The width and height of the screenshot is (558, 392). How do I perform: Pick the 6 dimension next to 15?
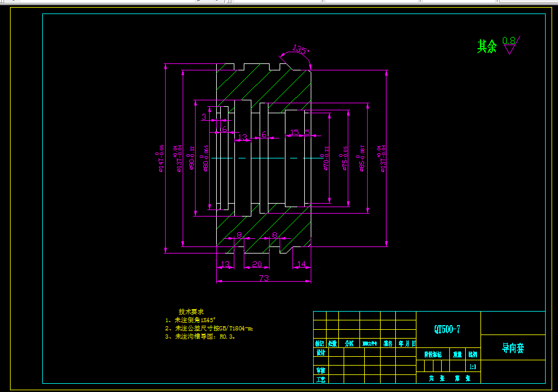[264, 134]
